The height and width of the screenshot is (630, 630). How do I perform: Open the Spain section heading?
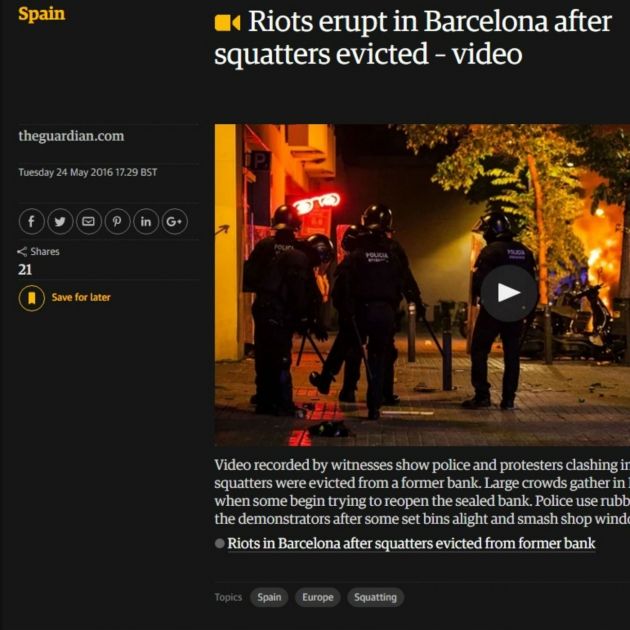(x=41, y=14)
